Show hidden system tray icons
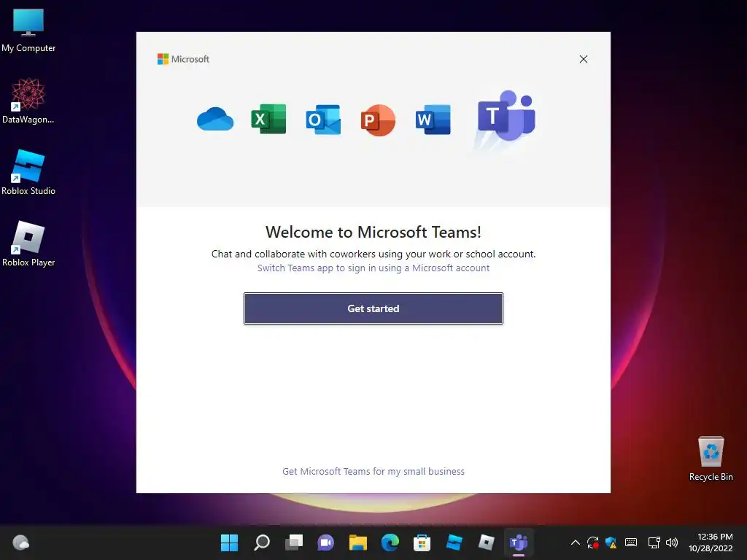This screenshot has width=747, height=560. [x=576, y=542]
